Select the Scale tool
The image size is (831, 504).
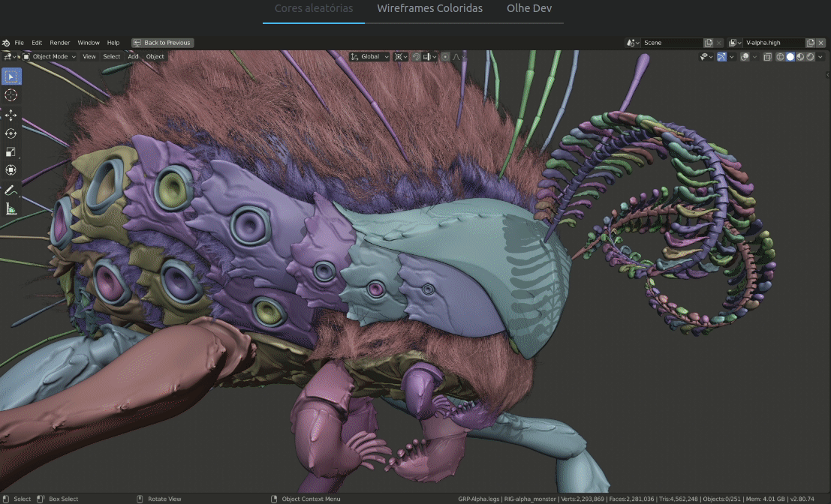pos(10,151)
